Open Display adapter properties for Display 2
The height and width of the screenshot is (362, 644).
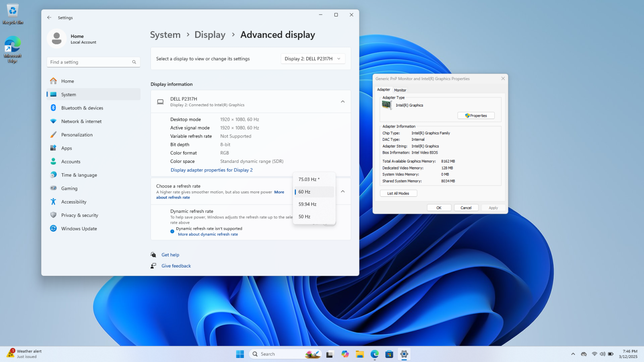(212, 170)
